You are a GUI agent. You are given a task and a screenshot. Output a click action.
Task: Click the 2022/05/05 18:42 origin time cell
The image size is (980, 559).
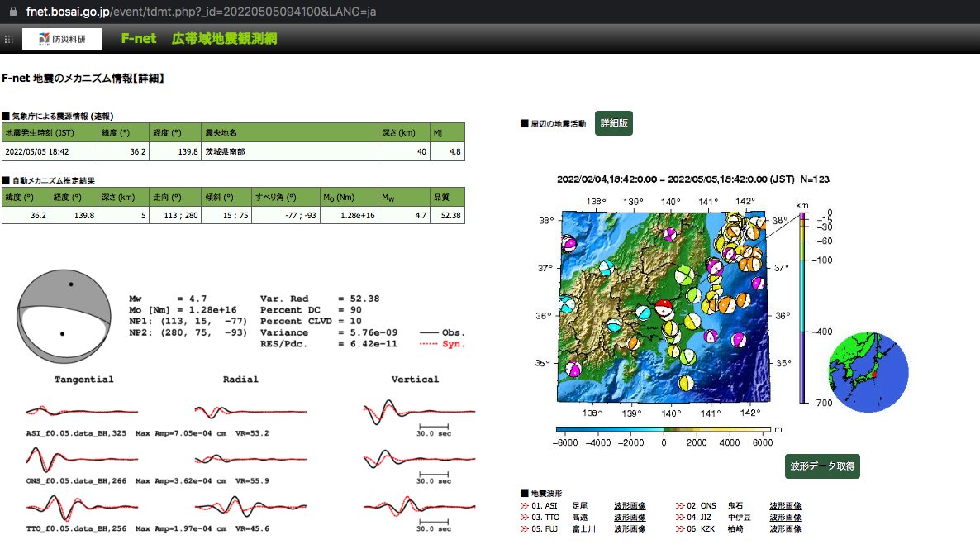click(50, 151)
